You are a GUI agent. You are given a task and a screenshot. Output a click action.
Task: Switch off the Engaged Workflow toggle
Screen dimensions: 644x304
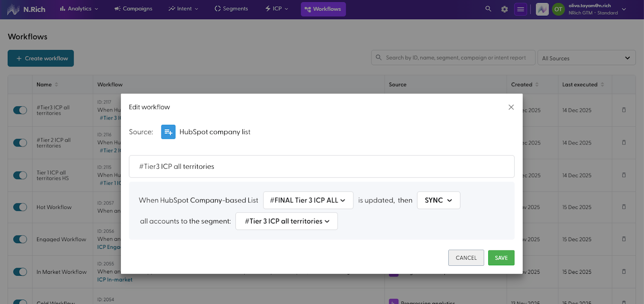(x=20, y=239)
